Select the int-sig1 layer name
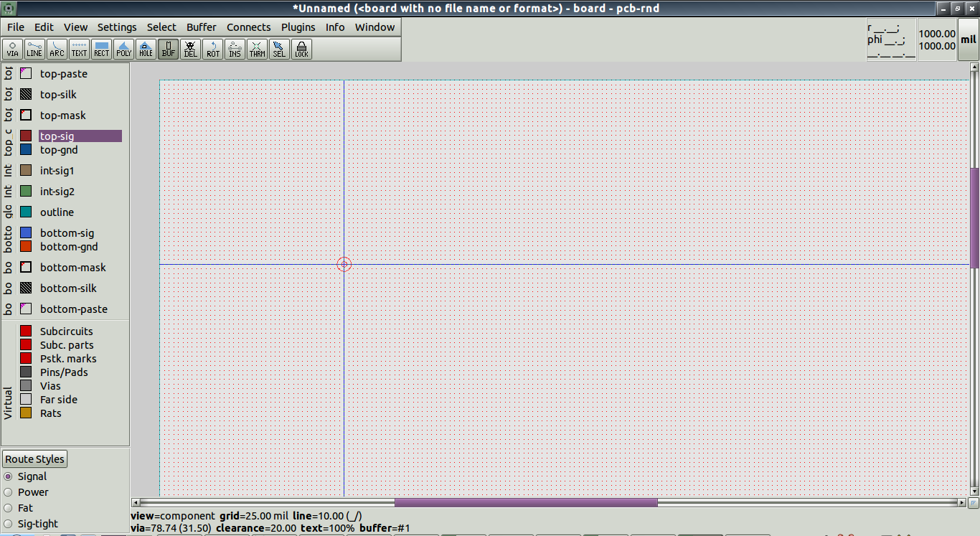This screenshot has height=536, width=980. pos(57,171)
